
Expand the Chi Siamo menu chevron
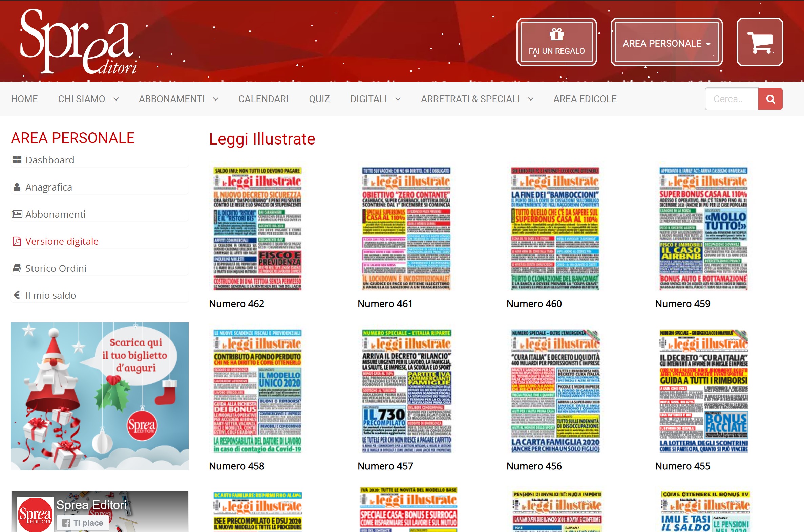pyautogui.click(x=116, y=99)
